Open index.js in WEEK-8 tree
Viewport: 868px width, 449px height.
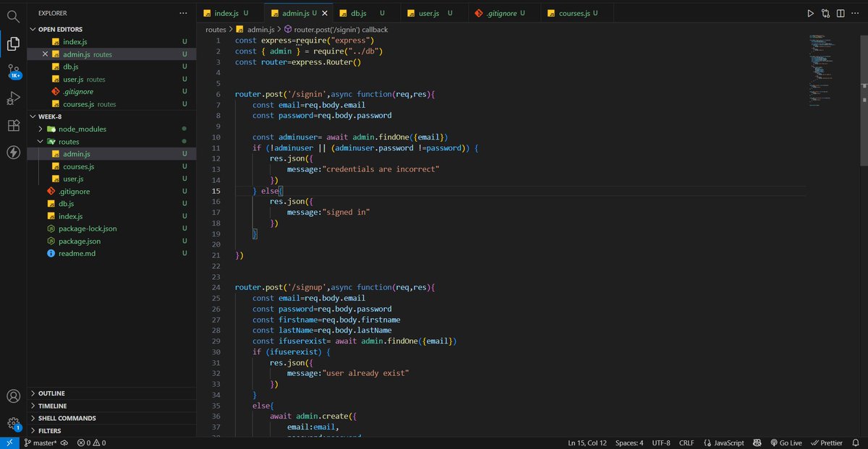tap(111, 216)
